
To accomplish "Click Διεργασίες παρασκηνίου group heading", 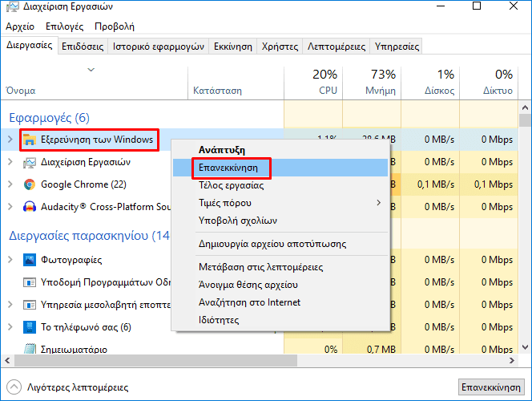I will tap(89, 236).
